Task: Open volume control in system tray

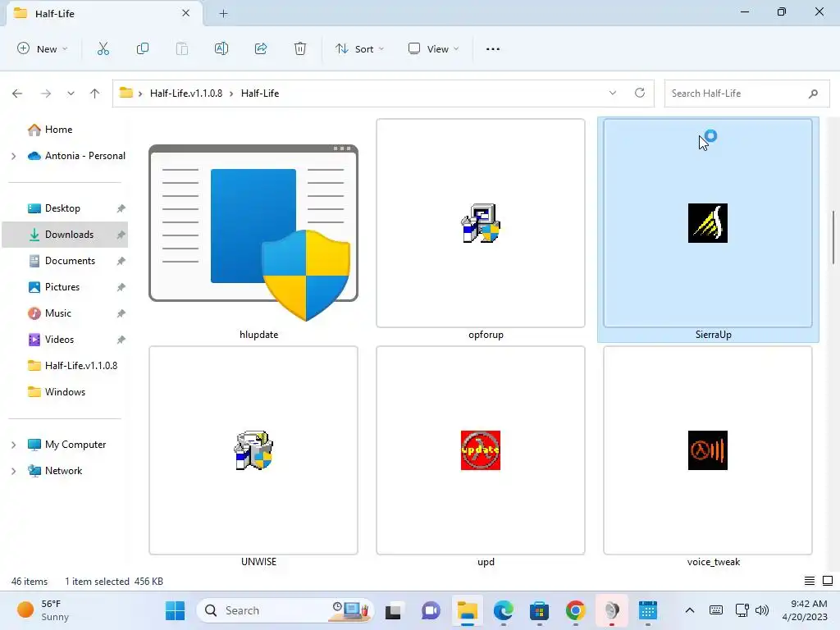Action: click(x=762, y=610)
